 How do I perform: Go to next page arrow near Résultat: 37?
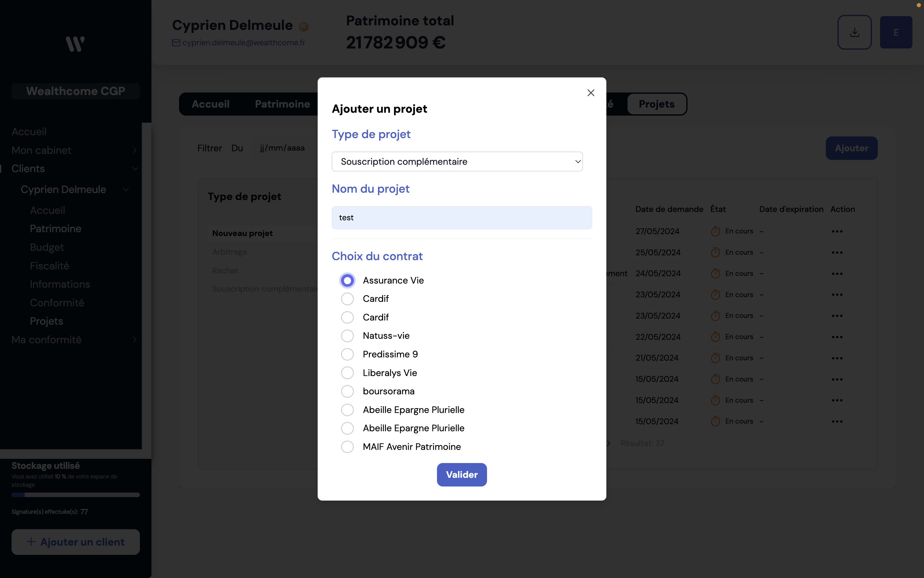[x=609, y=443]
